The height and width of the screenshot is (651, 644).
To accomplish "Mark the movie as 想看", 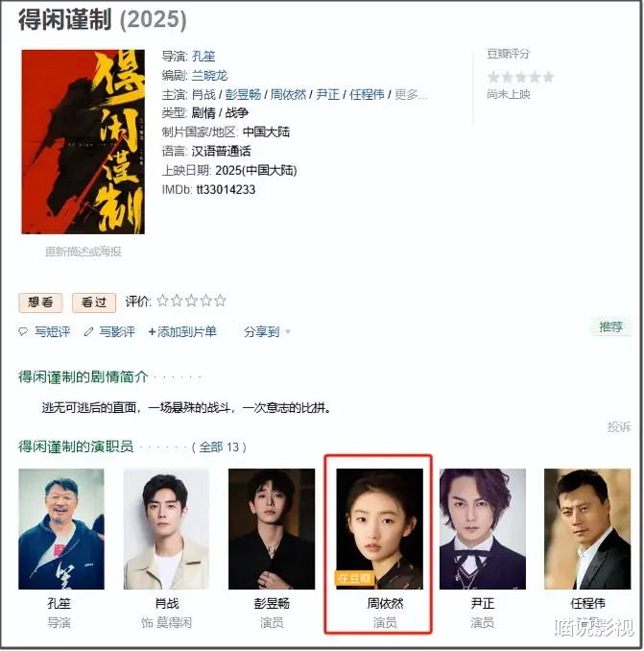I will [x=40, y=302].
